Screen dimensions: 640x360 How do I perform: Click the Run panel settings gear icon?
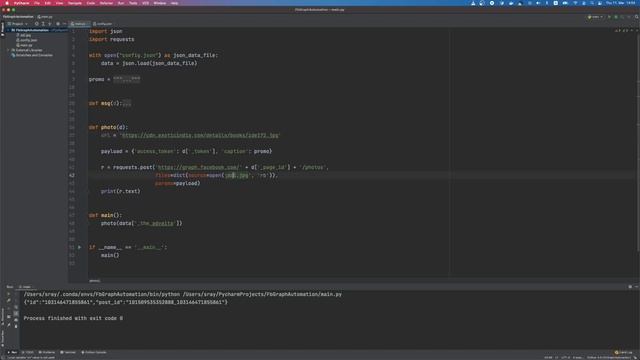click(x=630, y=287)
